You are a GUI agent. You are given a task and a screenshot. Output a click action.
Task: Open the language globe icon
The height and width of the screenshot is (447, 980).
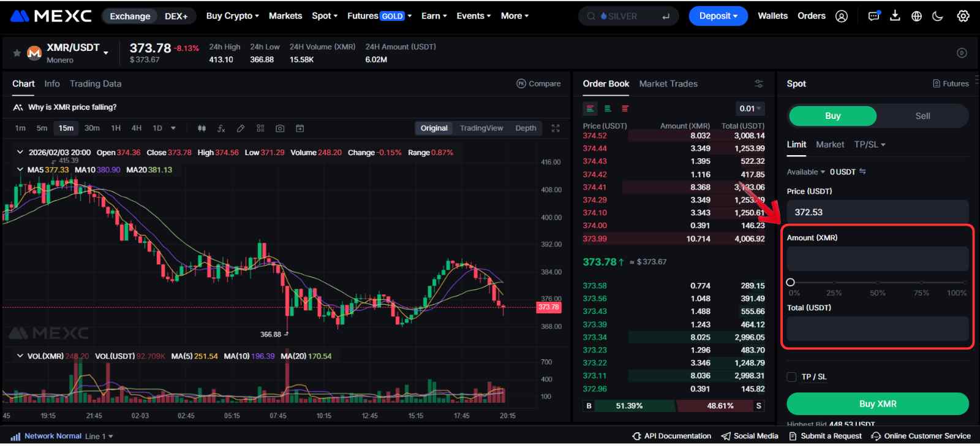(x=916, y=17)
